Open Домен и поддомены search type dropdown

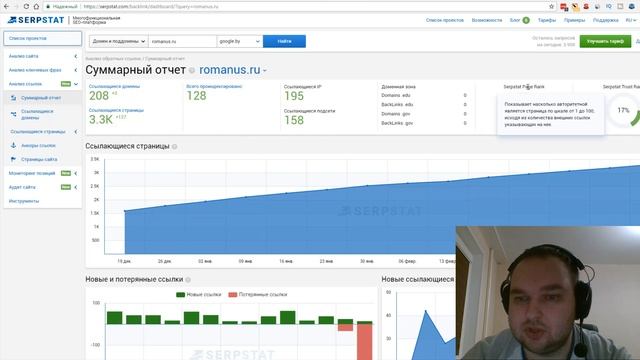coord(118,41)
